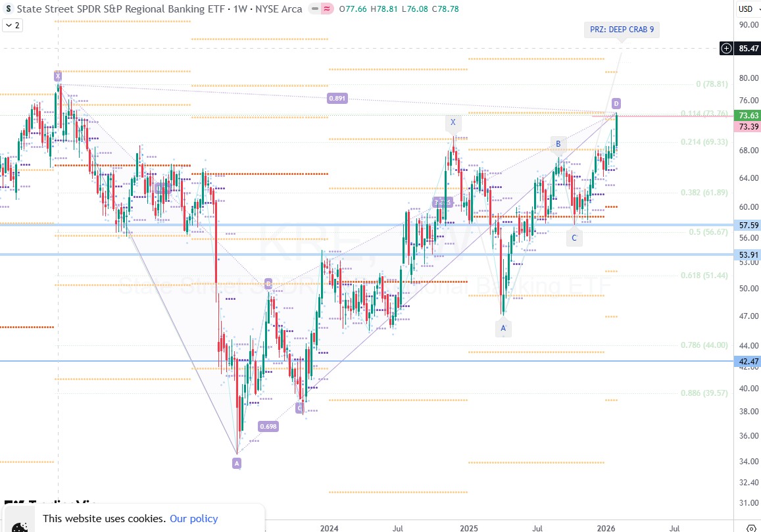This screenshot has width=761, height=532.
Task: Click the plus icon beside 85.47
Action: coord(726,48)
